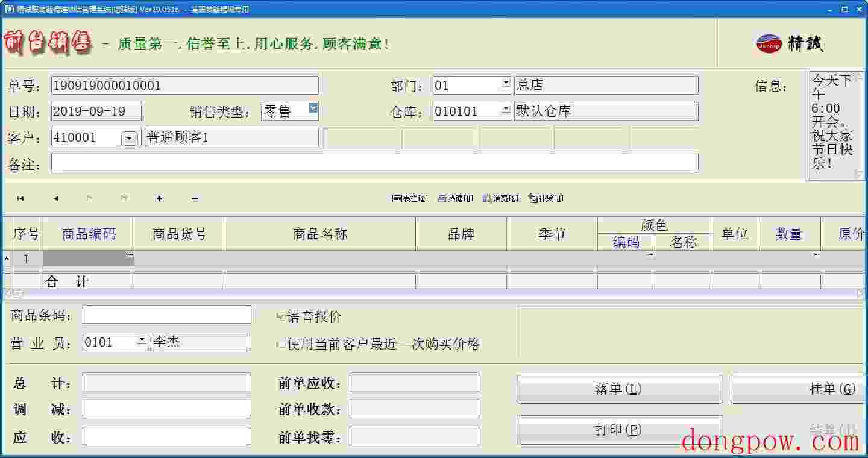This screenshot has height=458, width=868.
Task: Open the 销售类型 dropdown showing 零售
Action: [x=313, y=108]
